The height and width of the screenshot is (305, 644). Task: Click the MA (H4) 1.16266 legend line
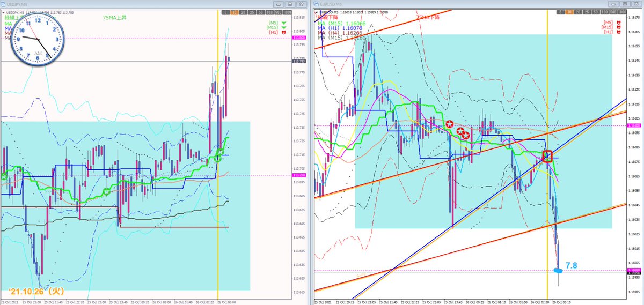pyautogui.click(x=340, y=33)
